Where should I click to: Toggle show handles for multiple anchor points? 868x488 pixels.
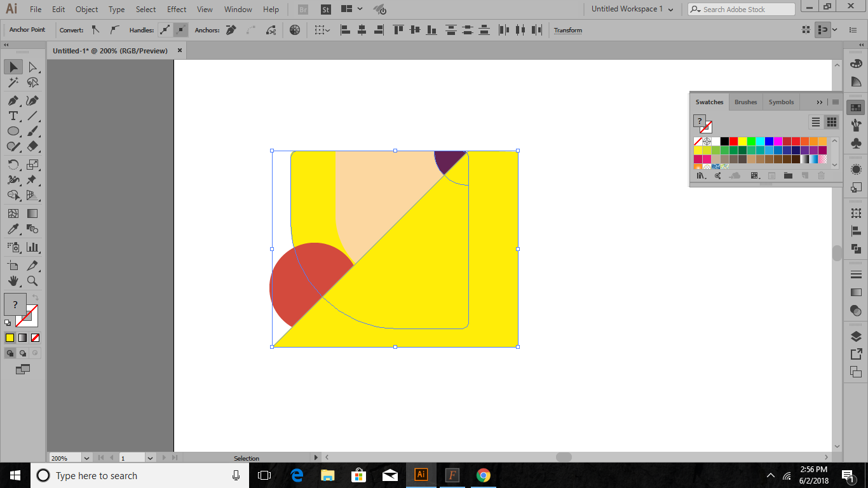(165, 30)
